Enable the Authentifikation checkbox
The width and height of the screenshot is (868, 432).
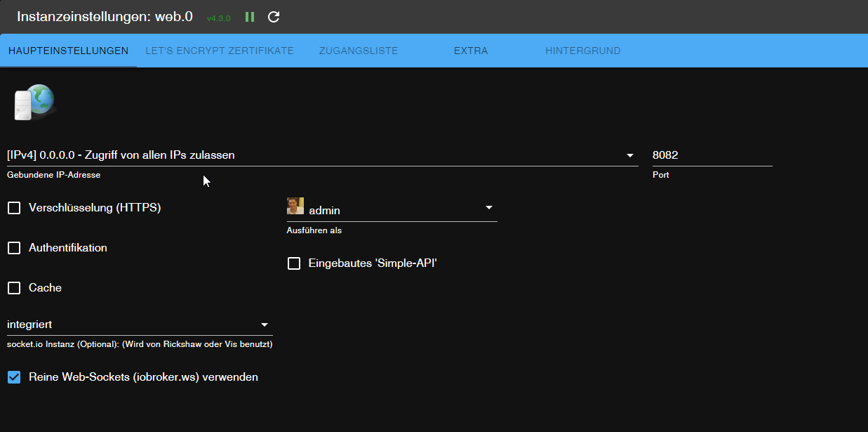pos(14,248)
